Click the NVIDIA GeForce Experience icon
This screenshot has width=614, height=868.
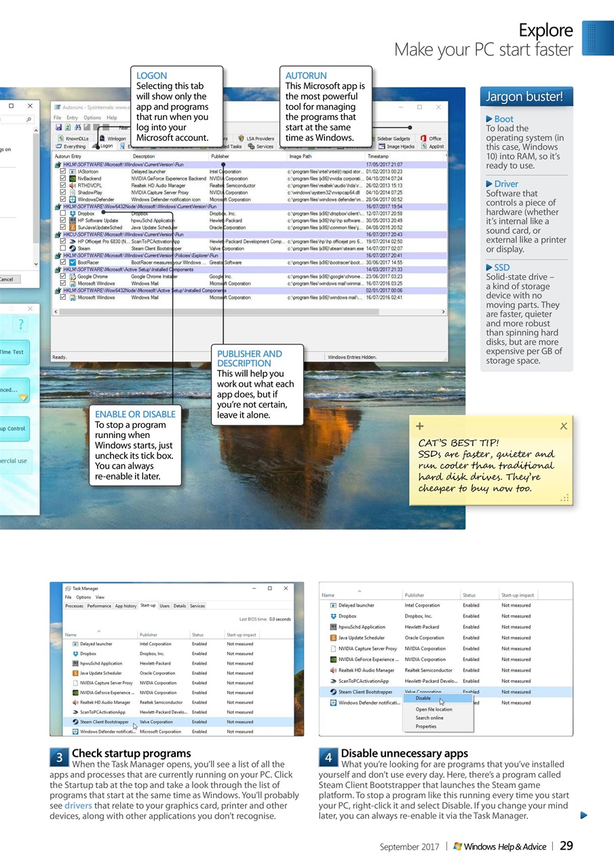[x=74, y=692]
